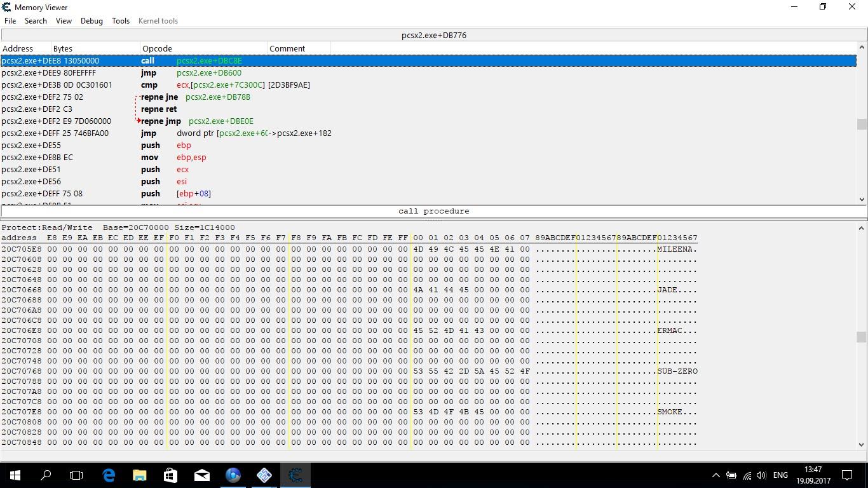This screenshot has width=868, height=488.
Task: Open the Mail app from the taskbar
Action: (201, 475)
